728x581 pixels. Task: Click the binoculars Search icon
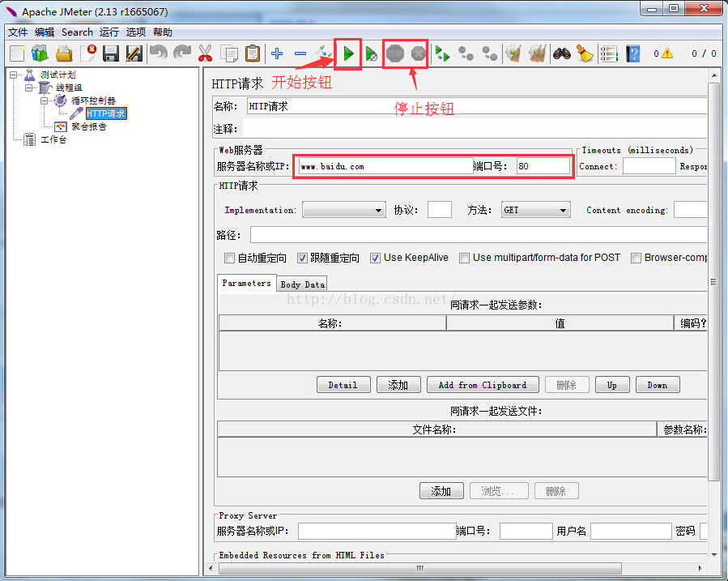click(562, 53)
